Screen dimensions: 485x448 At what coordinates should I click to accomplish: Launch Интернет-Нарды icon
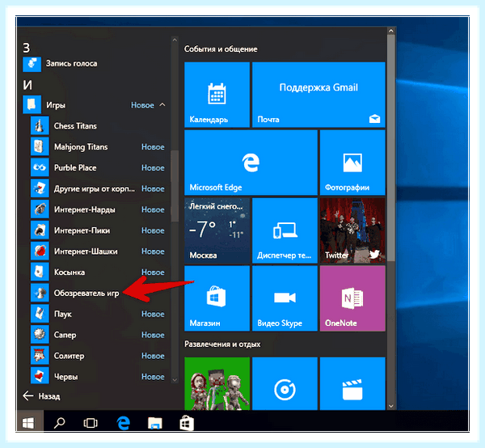(40, 209)
